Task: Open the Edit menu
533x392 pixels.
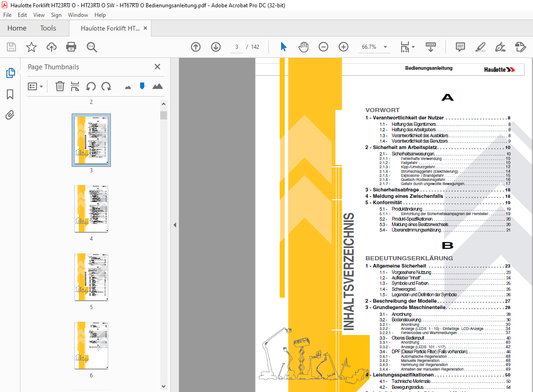Action: [x=22, y=15]
